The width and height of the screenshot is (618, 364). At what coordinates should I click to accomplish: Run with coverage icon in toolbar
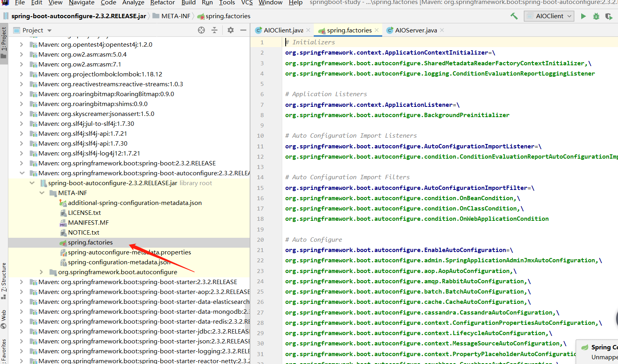609,16
